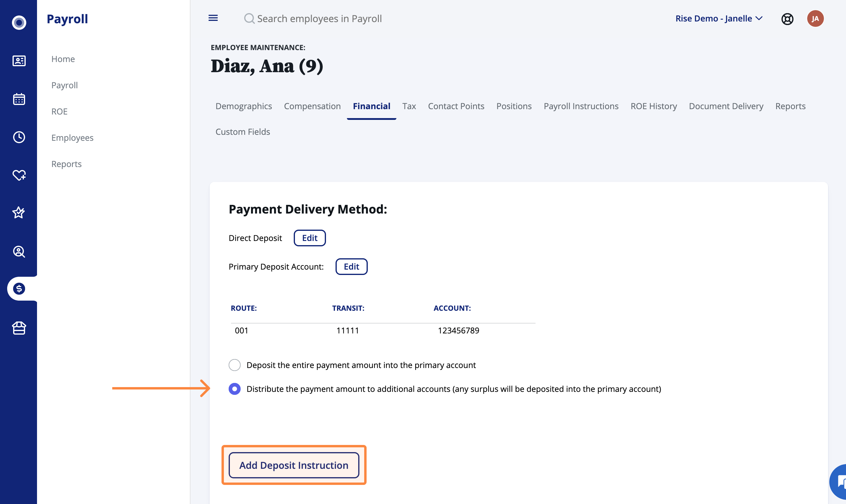Open the Custom Fields tab
The image size is (846, 504).
pos(243,132)
